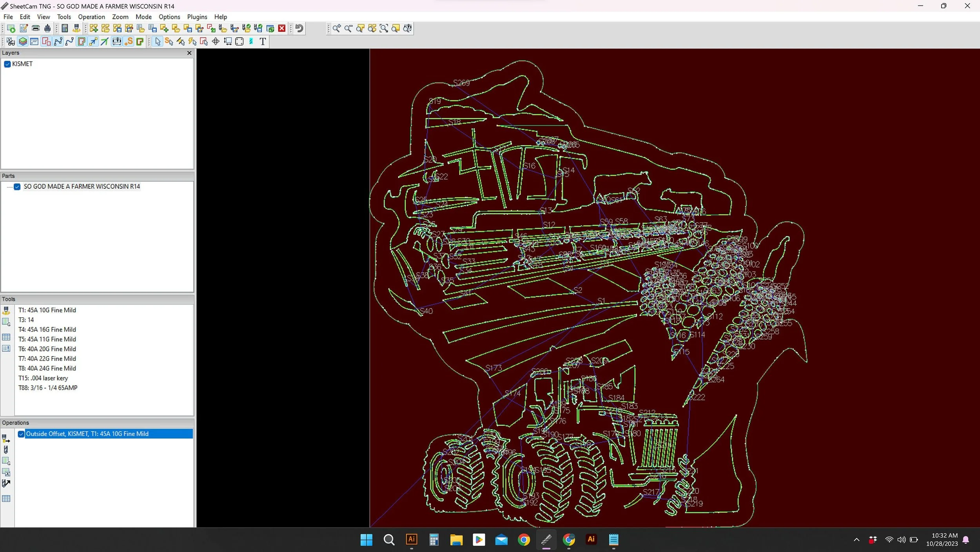Disable the Outside Offset operation checkbox
The height and width of the screenshot is (552, 980).
21,434
